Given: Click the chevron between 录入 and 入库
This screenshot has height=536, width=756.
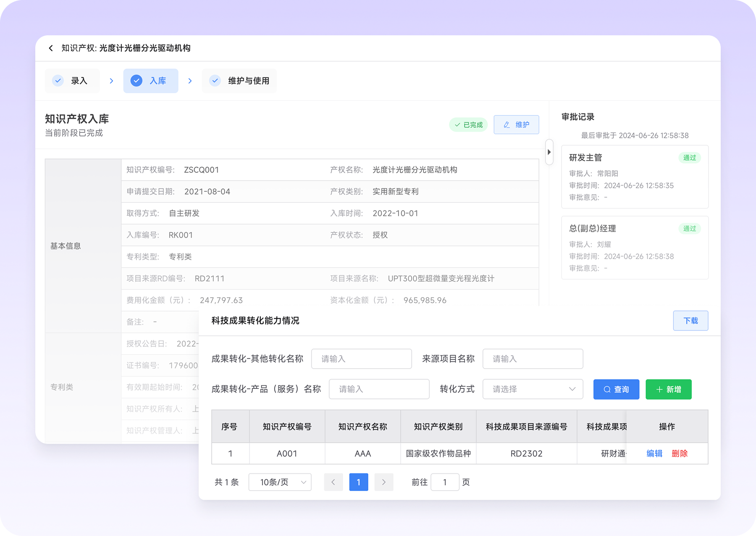Looking at the screenshot, I should click(x=111, y=81).
